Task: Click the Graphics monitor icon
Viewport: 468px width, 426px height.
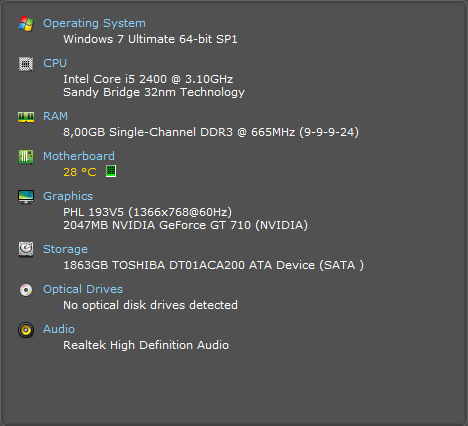Action: 26,197
